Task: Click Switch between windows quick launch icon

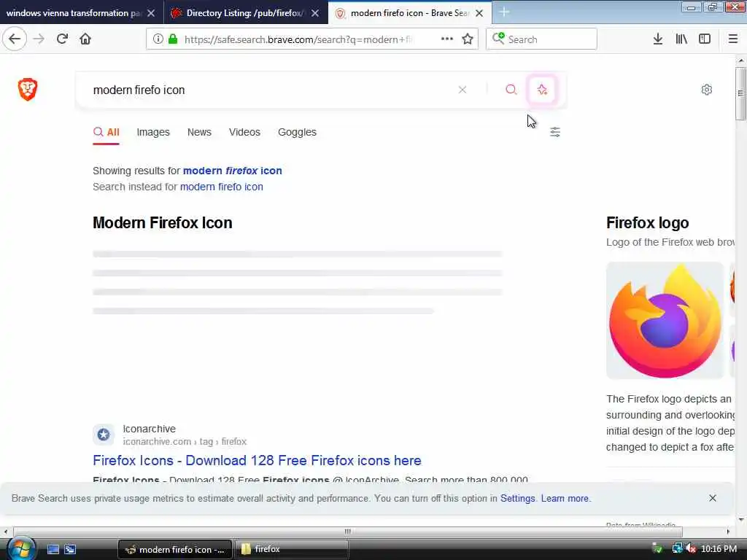Action: pyautogui.click(x=70, y=549)
